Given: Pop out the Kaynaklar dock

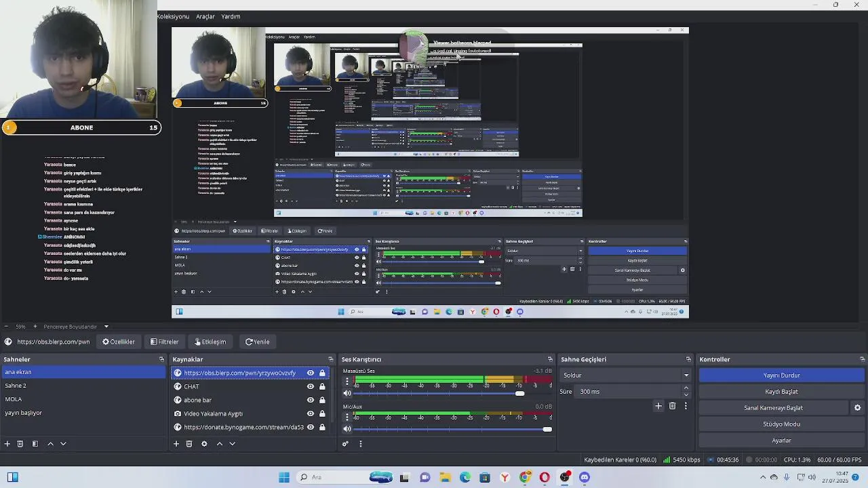Looking at the screenshot, I should point(330,359).
